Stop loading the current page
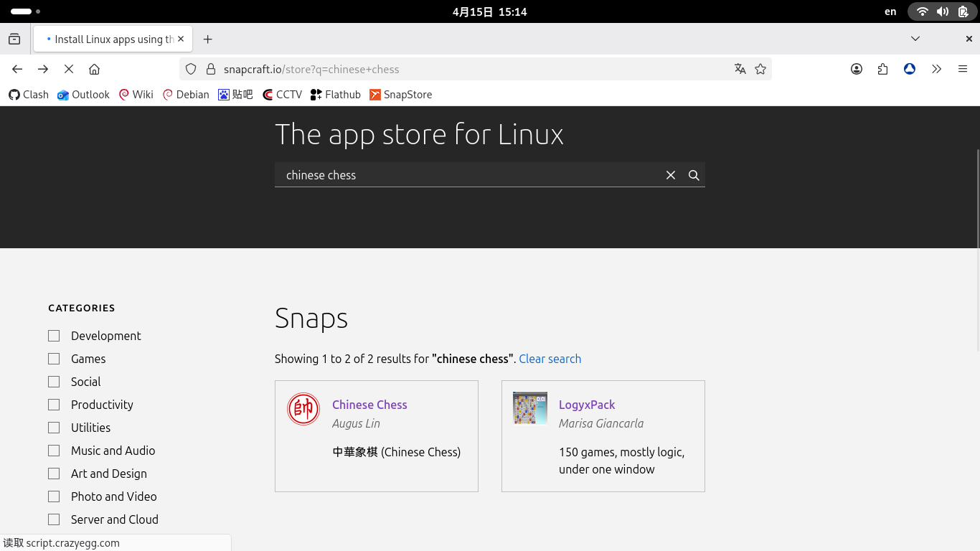This screenshot has height=551, width=980. pyautogui.click(x=69, y=69)
